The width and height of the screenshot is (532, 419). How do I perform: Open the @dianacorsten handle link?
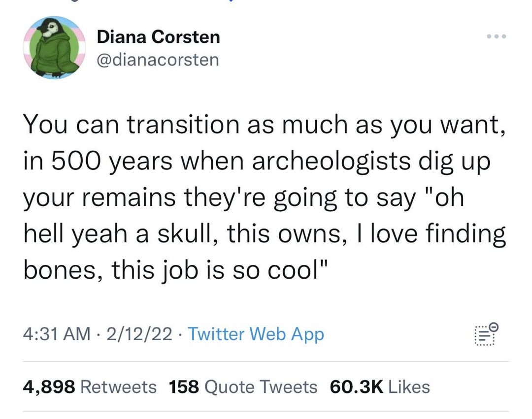pyautogui.click(x=158, y=60)
